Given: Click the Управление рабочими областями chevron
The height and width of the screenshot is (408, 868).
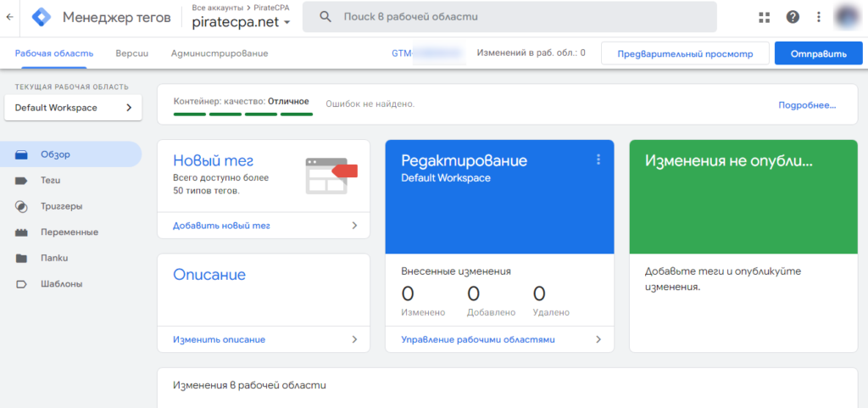Looking at the screenshot, I should click(x=598, y=339).
